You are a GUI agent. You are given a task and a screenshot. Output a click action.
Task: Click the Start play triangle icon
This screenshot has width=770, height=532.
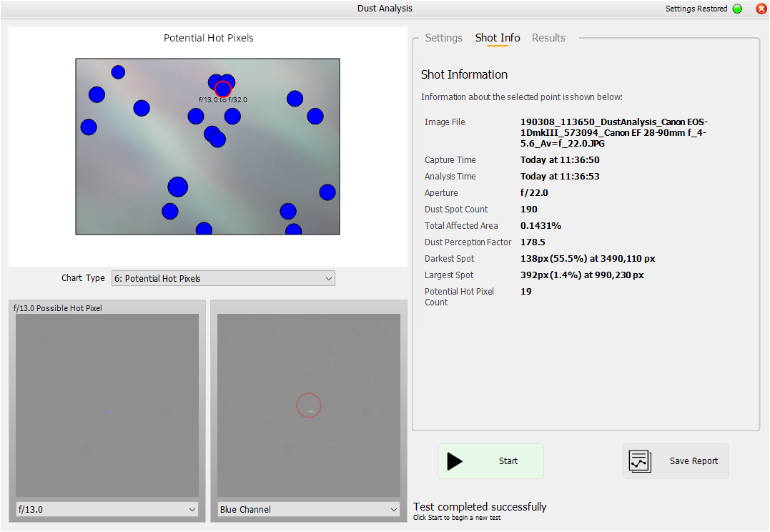[x=454, y=461]
